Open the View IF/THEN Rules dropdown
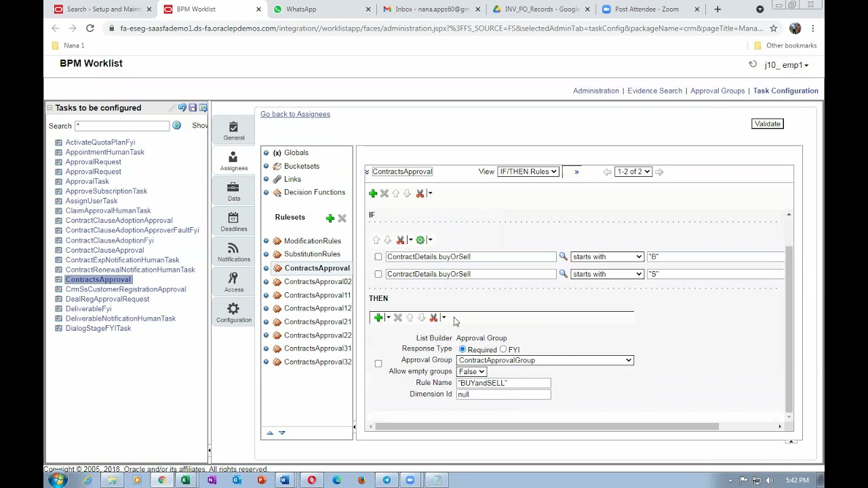Image resolution: width=868 pixels, height=488 pixels. (528, 171)
